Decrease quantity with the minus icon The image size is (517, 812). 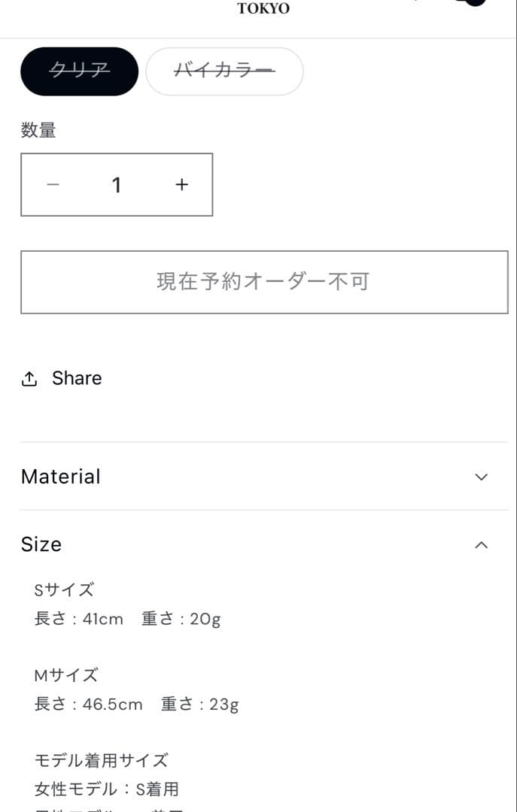53,185
